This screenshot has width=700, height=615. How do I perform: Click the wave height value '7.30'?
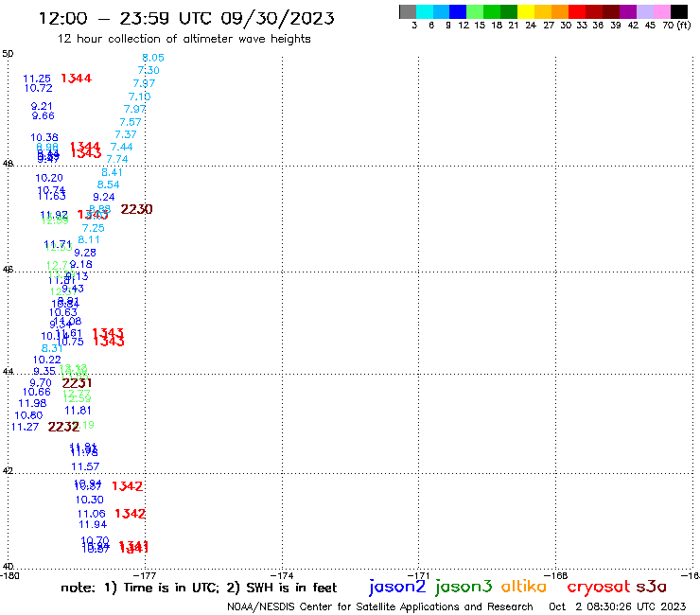click(x=149, y=70)
